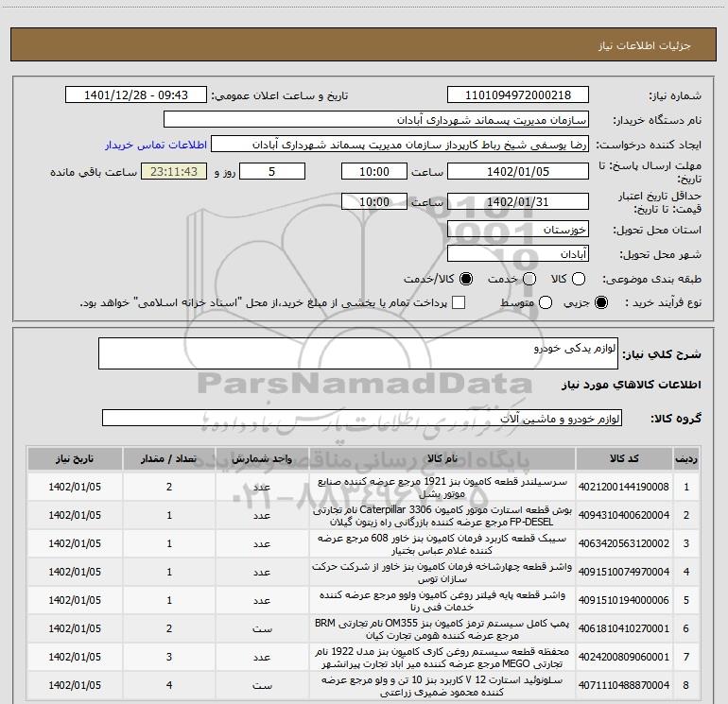Viewport: 728px width, 704px height.
Task: Click تعداد / مقدار column header
Action: click(x=169, y=458)
